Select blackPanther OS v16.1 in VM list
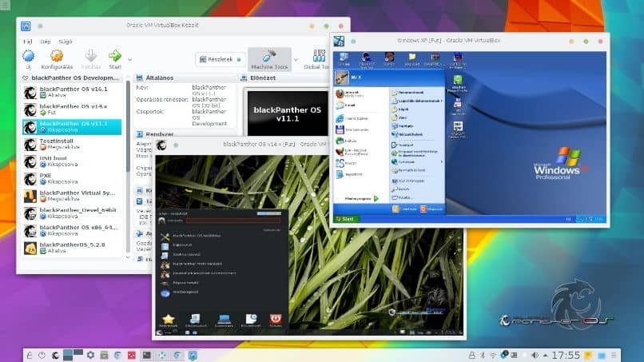644x362 pixels. [72, 92]
